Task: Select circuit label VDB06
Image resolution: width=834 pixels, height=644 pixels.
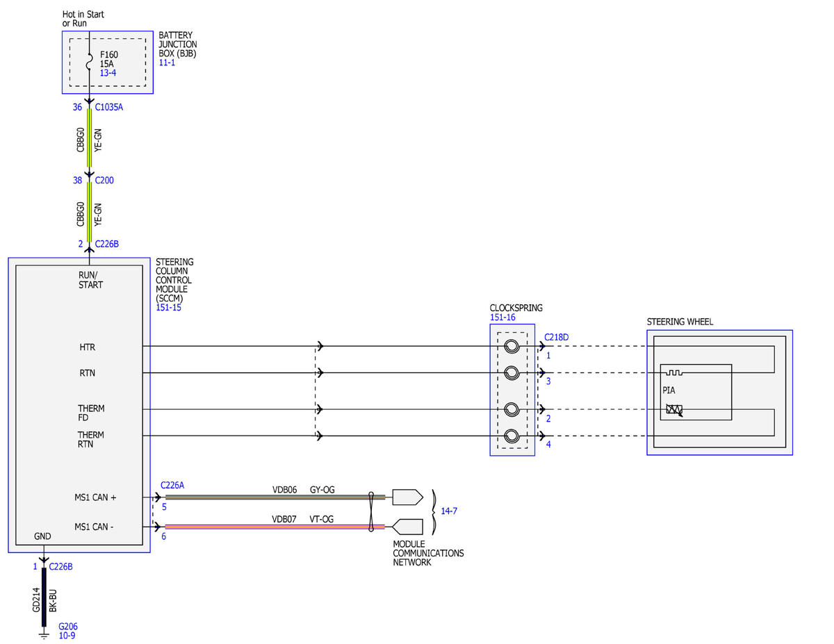Action: [x=284, y=490]
